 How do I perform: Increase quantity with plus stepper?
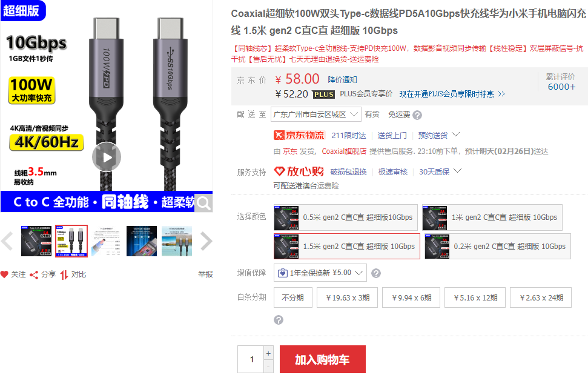pyautogui.click(x=268, y=353)
